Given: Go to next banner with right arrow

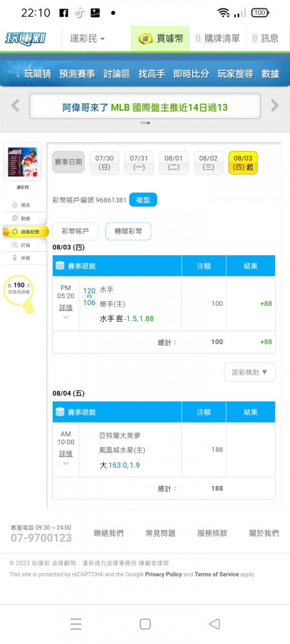Looking at the screenshot, I should click(275, 106).
